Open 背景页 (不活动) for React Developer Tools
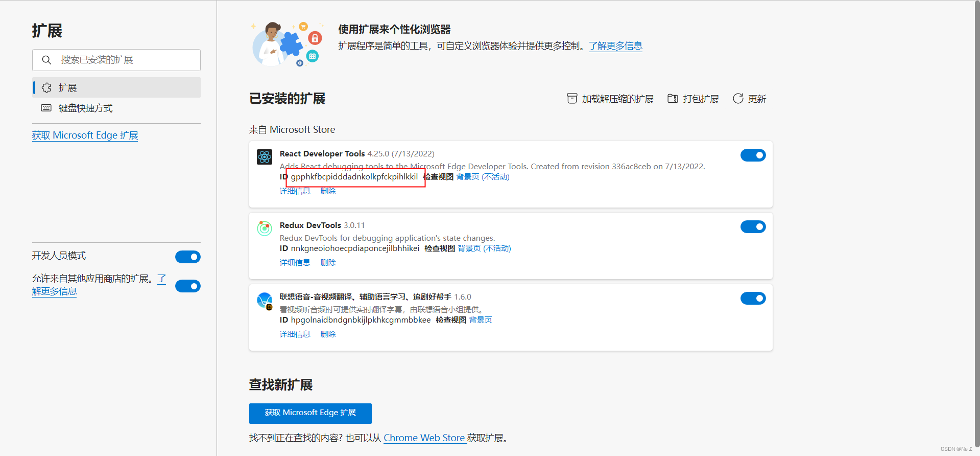This screenshot has width=980, height=456. [483, 177]
